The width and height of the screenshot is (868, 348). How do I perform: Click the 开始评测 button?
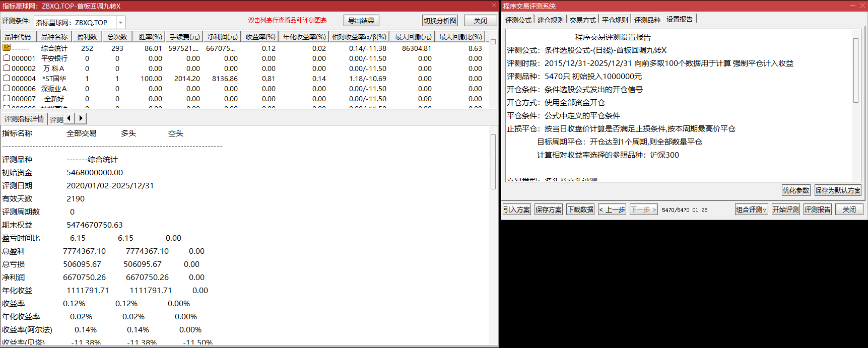785,210
